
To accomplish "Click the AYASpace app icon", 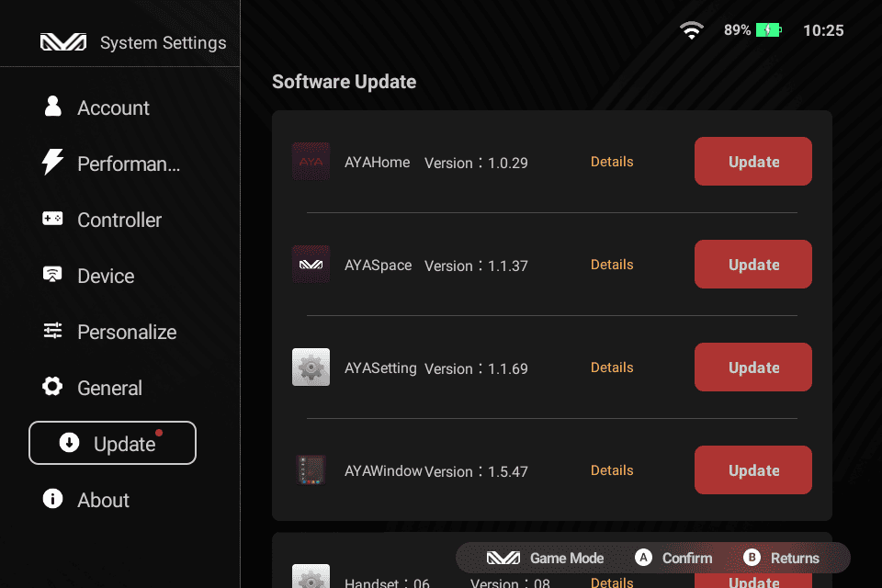I will click(x=311, y=265).
